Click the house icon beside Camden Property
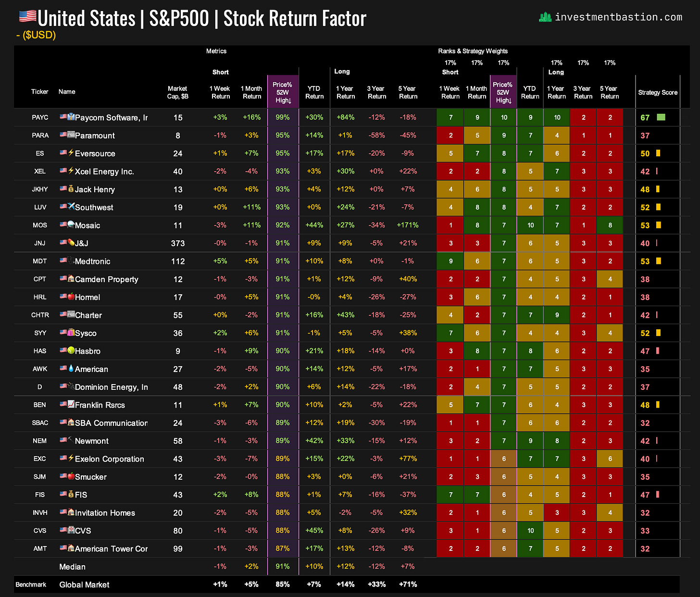This screenshot has height=597, width=700. pos(71,278)
